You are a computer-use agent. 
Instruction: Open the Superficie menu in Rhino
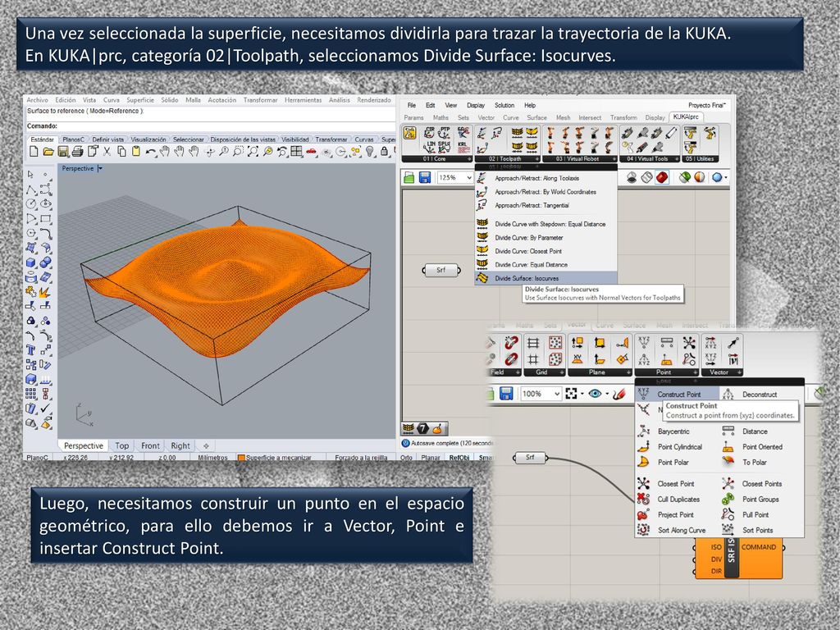[140, 100]
